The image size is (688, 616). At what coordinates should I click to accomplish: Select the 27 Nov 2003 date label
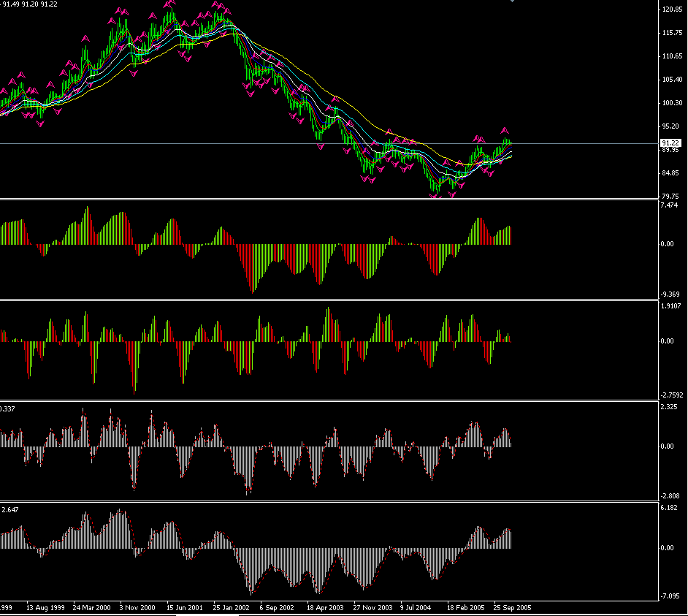[x=372, y=608]
